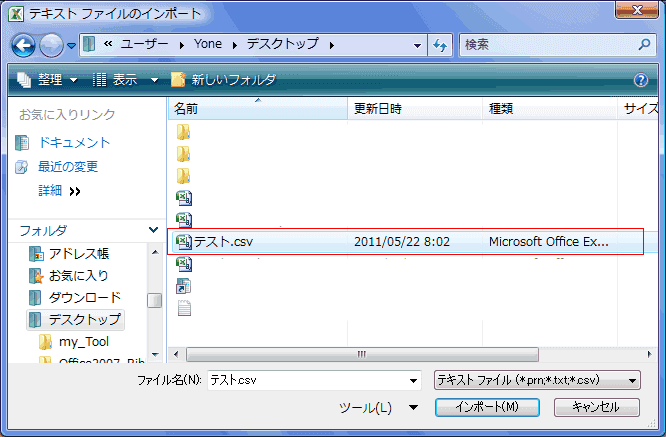Viewport: 666px width, 437px height.
Task: Click the first folder icon in file list
Action: point(183,132)
